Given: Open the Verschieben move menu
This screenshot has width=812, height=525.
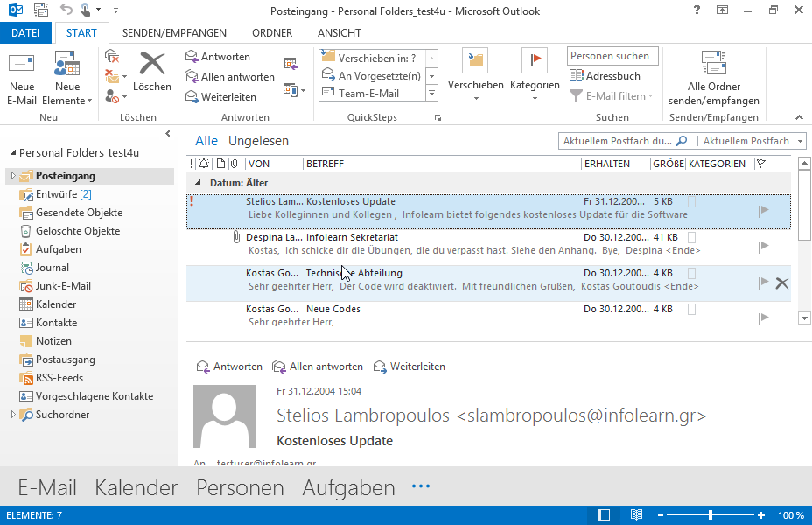Looking at the screenshot, I should (x=475, y=75).
